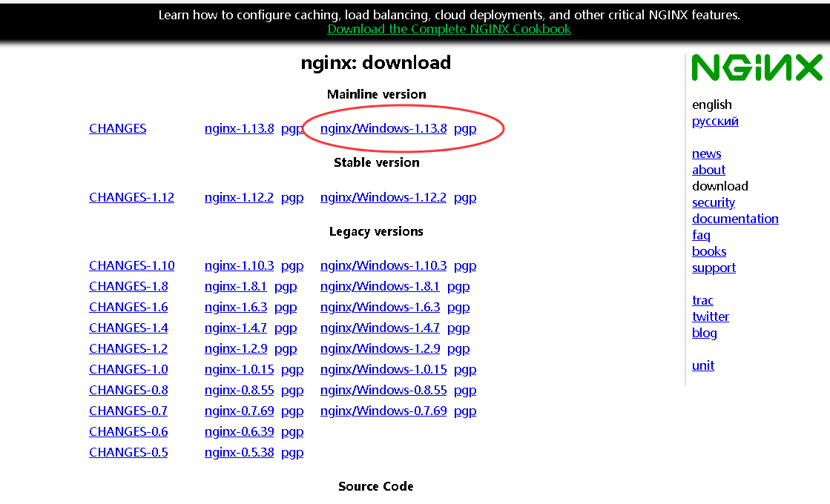Open CHANGES-1.6 link
The height and width of the screenshot is (504, 830).
(128, 307)
